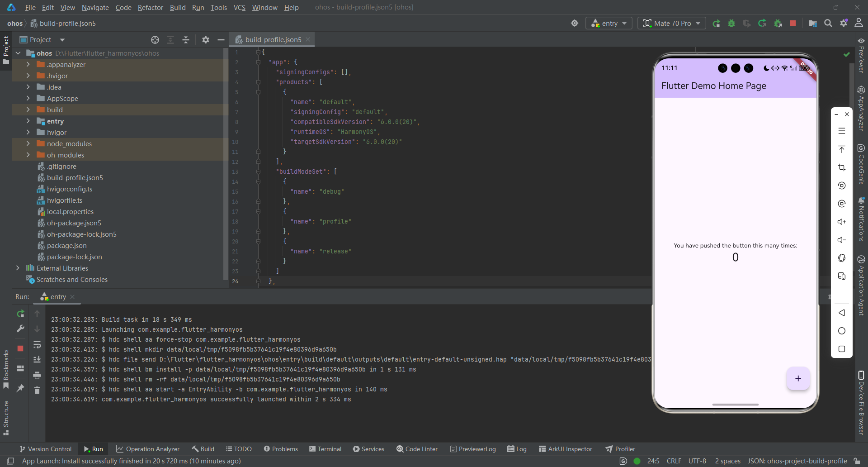Viewport: 868px width, 467px height.
Task: Collapse the ohos root project node
Action: pyautogui.click(x=18, y=53)
